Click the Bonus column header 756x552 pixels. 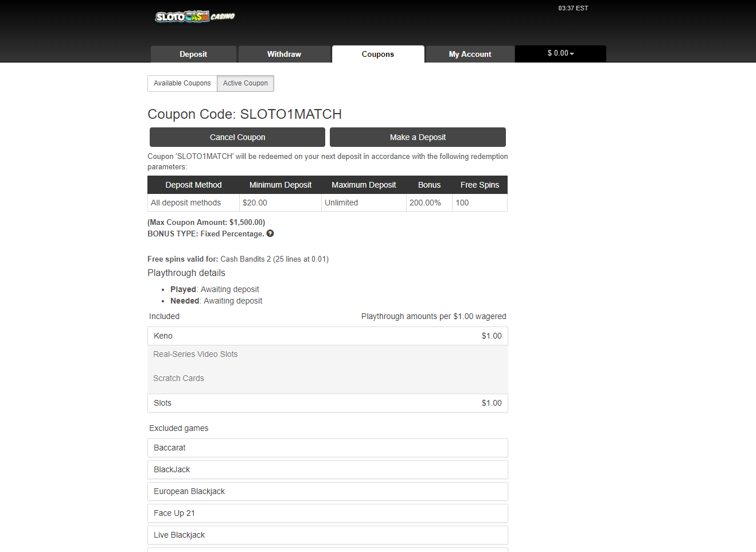(x=429, y=185)
